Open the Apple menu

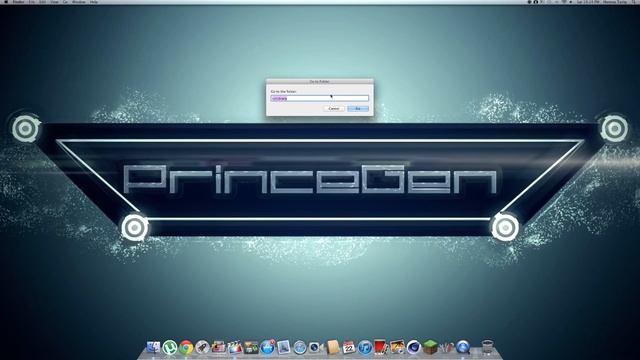[x=6, y=2]
